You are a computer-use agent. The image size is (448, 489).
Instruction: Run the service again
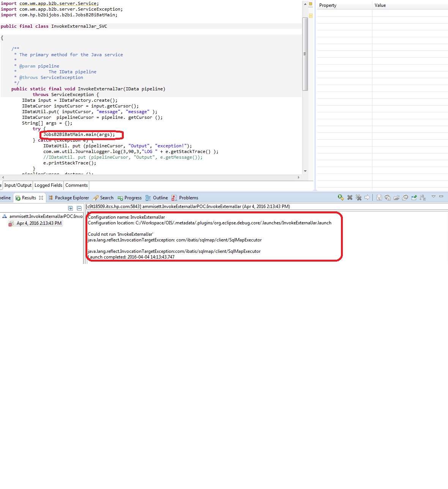340,197
